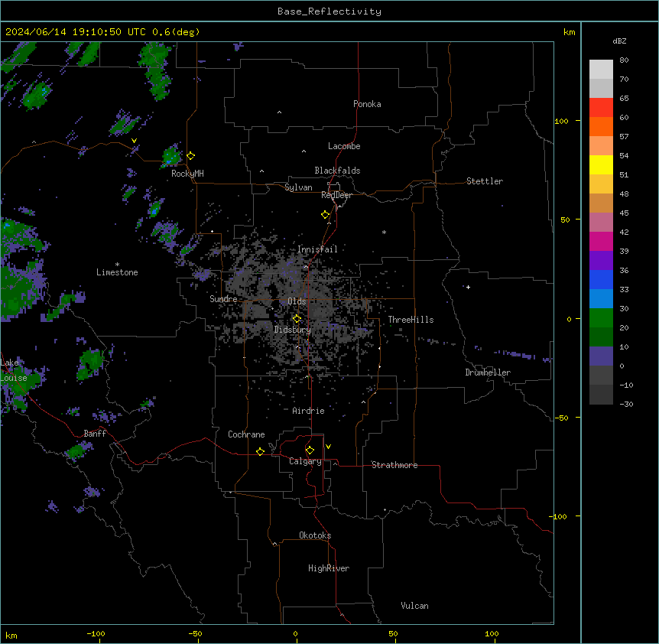Click the ThreeHills city label

tap(411, 320)
